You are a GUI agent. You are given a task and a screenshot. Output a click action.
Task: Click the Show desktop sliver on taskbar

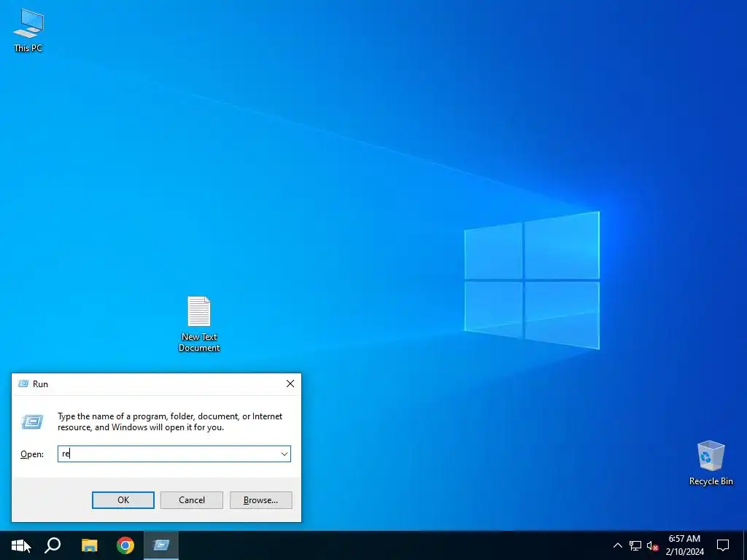click(x=745, y=545)
